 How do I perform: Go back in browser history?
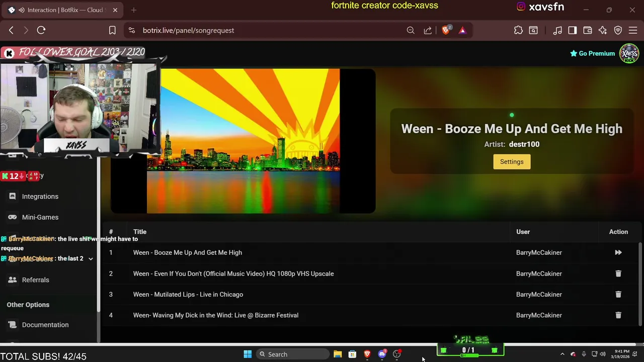click(x=11, y=30)
